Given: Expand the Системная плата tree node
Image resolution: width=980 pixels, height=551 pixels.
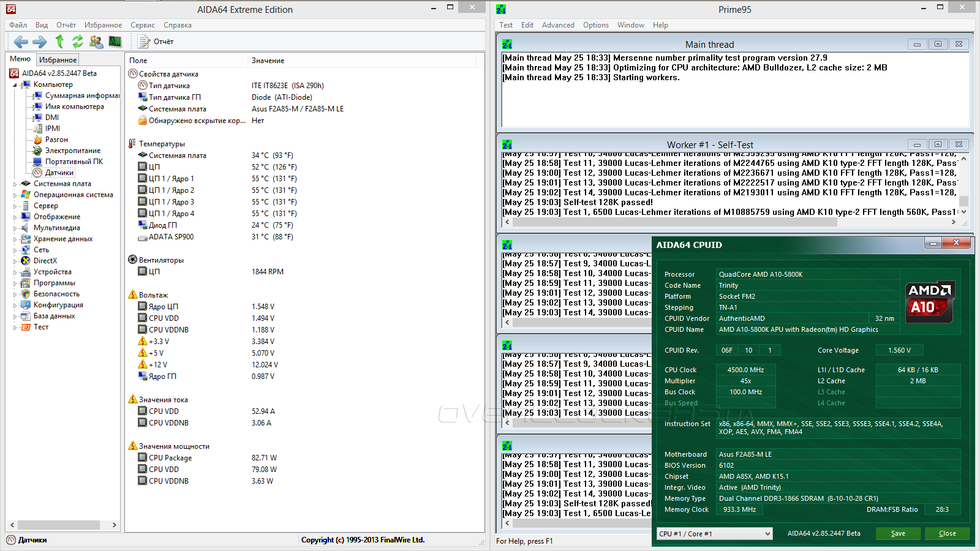Looking at the screenshot, I should pos(15,184).
